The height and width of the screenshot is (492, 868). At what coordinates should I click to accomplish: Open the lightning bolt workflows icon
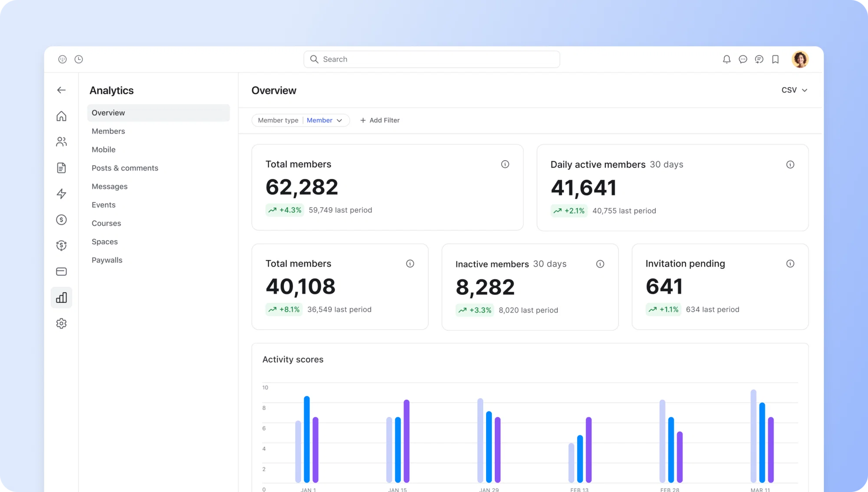coord(61,194)
